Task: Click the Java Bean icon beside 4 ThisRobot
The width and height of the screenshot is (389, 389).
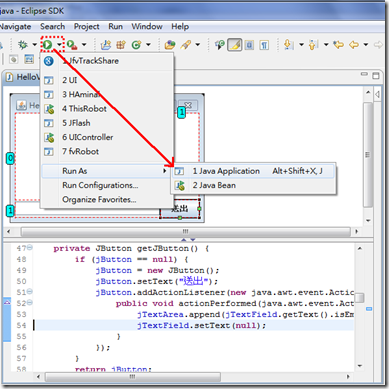Action: pyautogui.click(x=49, y=109)
